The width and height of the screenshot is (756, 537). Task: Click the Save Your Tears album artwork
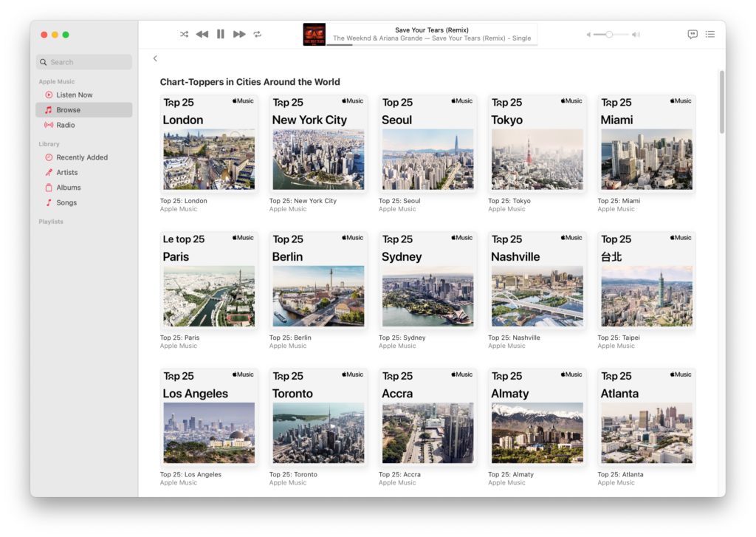click(314, 34)
